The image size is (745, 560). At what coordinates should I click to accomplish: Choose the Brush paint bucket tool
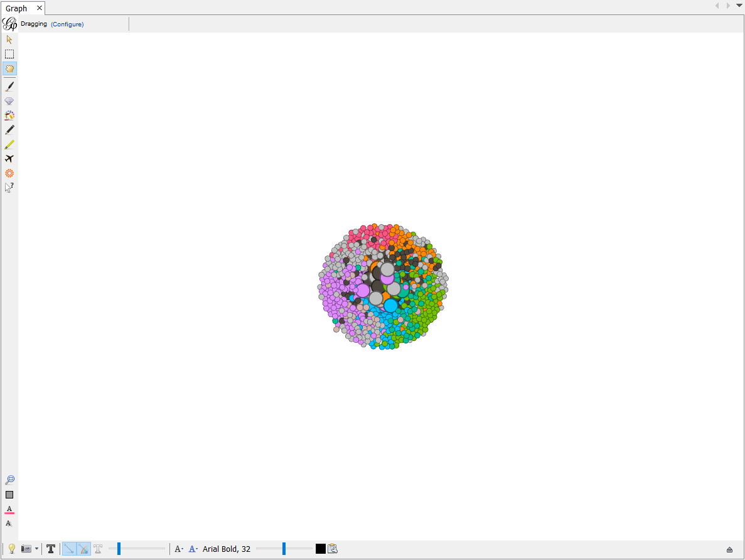click(x=9, y=116)
